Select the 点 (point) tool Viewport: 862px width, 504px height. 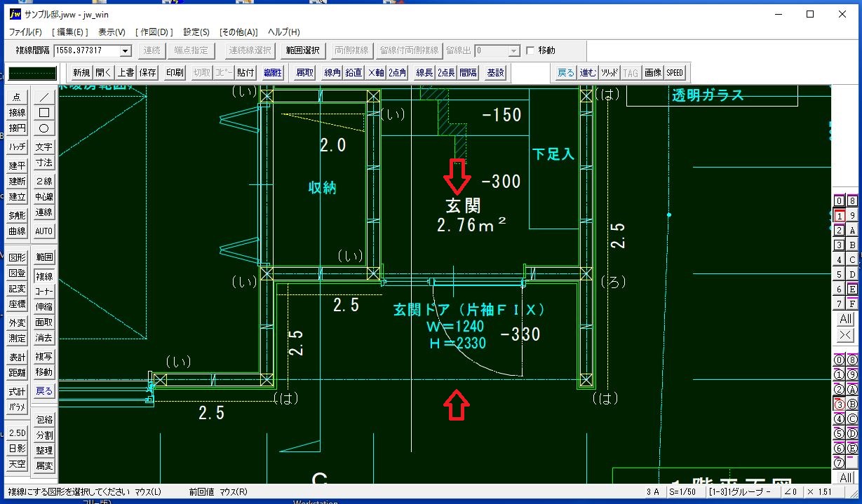[x=17, y=97]
